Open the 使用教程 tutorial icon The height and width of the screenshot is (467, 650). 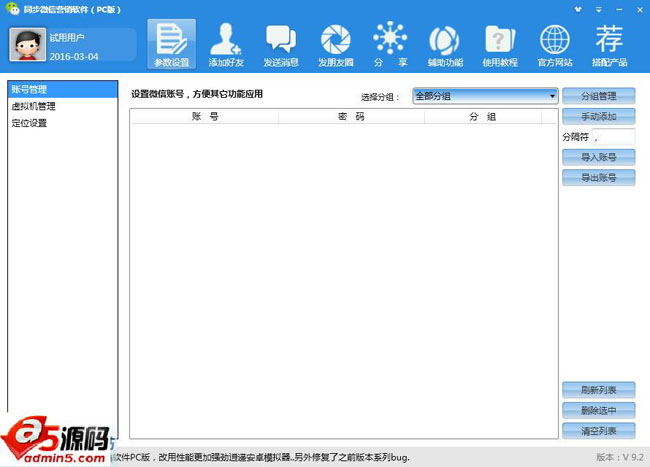[x=500, y=44]
